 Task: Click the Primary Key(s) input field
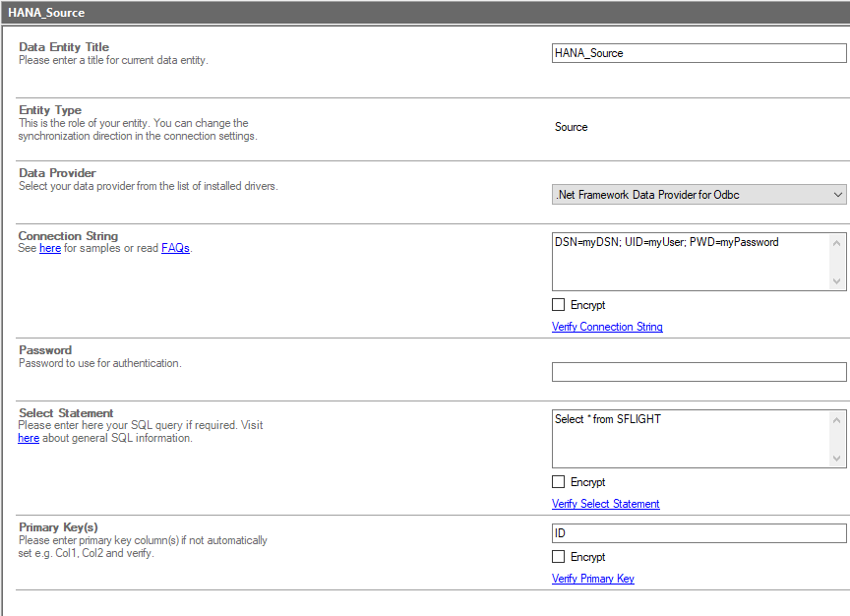pos(698,533)
